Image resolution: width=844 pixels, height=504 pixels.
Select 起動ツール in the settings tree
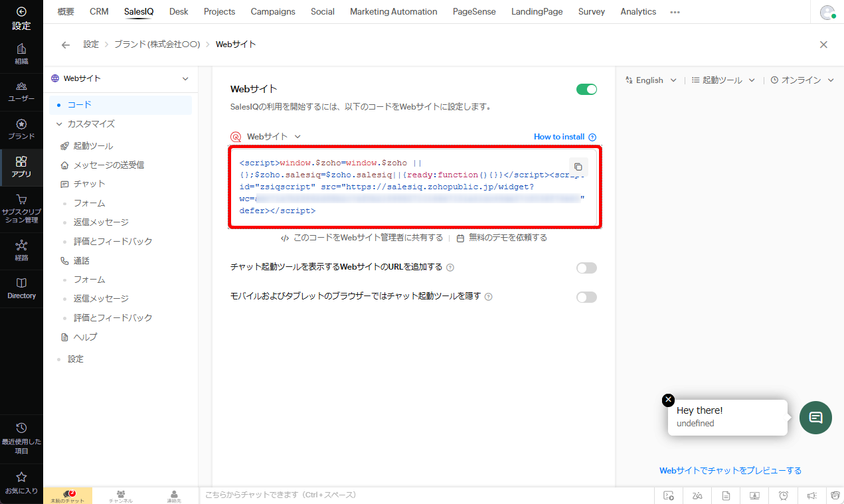click(93, 146)
